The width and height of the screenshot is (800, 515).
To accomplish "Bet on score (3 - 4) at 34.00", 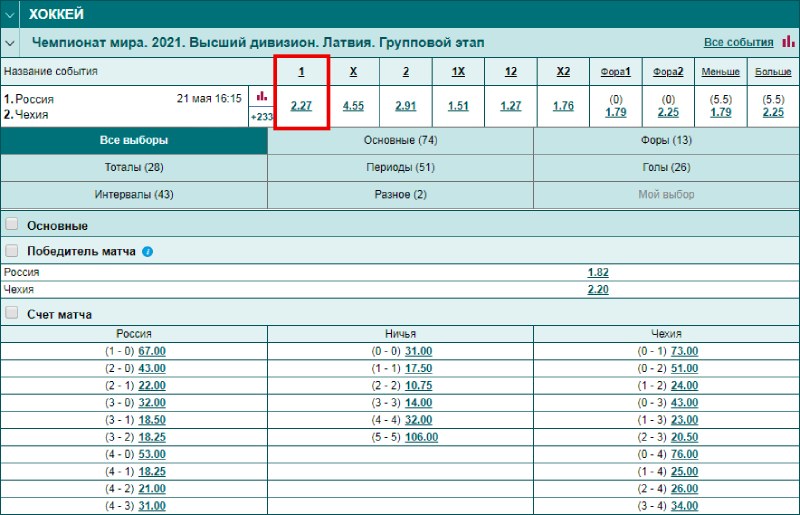I will (685, 506).
